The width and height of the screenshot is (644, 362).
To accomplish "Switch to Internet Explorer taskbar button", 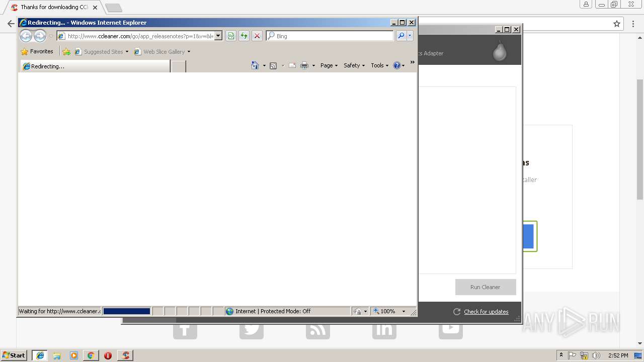I will [x=40, y=355].
